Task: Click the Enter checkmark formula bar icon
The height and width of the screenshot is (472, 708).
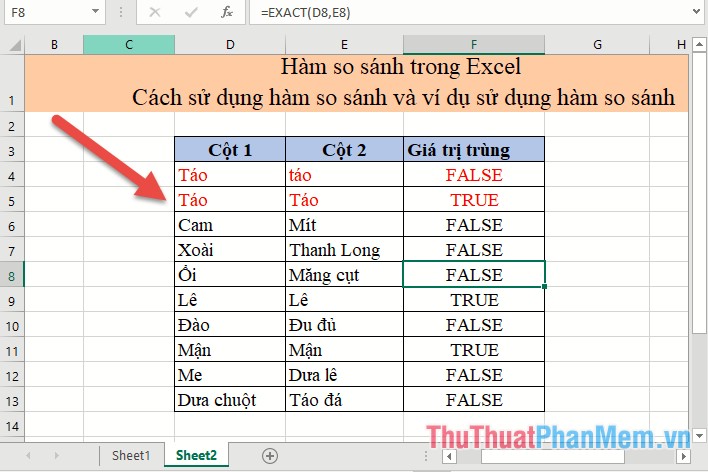Action: click(191, 12)
